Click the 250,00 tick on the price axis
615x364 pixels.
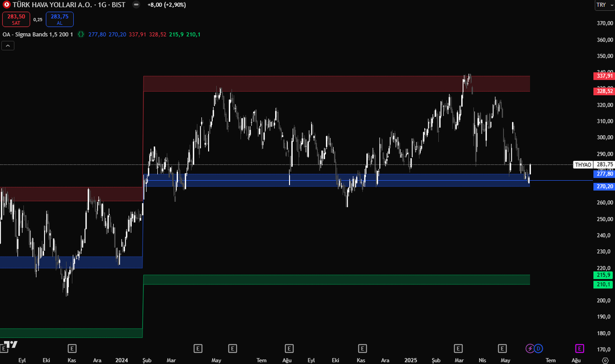[x=605, y=219]
